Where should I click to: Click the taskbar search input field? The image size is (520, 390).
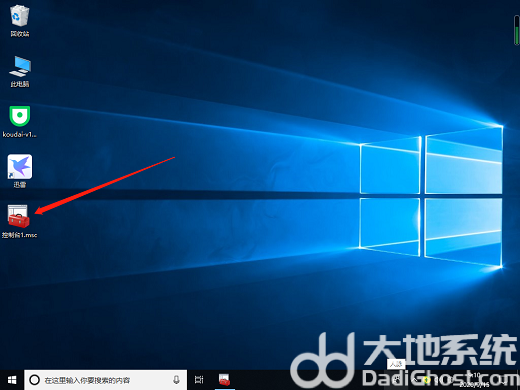[105, 380]
